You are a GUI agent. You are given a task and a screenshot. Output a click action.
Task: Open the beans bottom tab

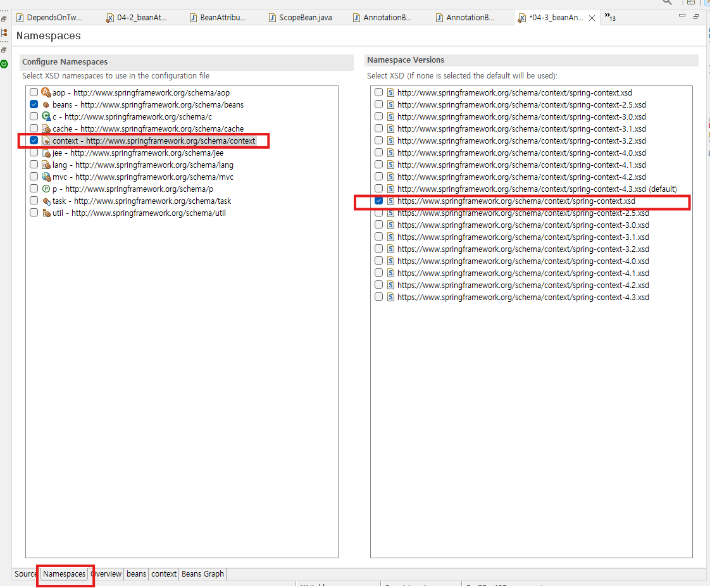coord(136,574)
